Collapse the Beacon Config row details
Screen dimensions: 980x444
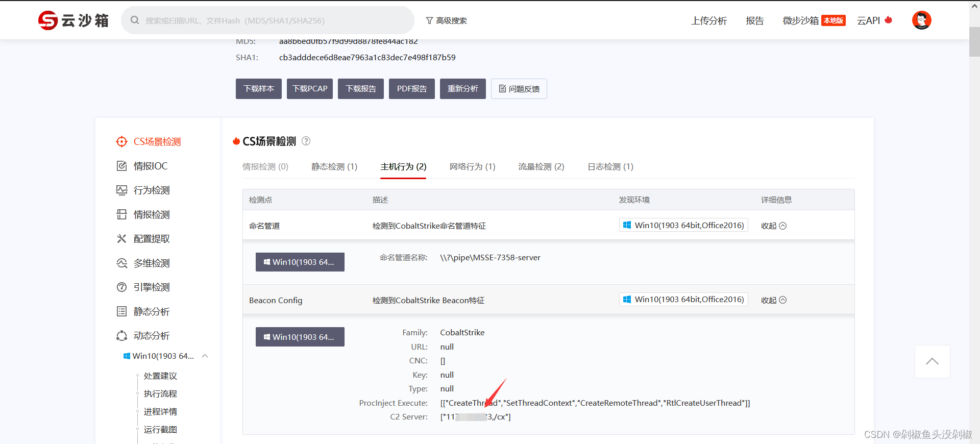pyautogui.click(x=774, y=301)
